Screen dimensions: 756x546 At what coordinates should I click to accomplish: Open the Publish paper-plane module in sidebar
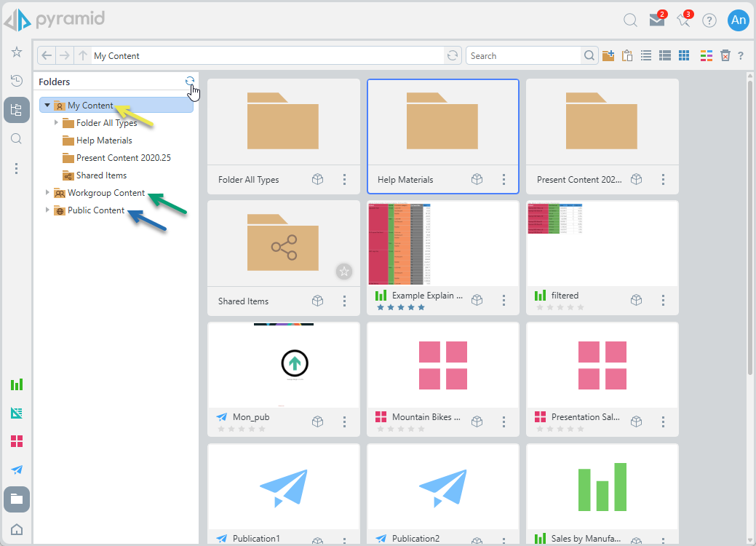click(x=17, y=470)
